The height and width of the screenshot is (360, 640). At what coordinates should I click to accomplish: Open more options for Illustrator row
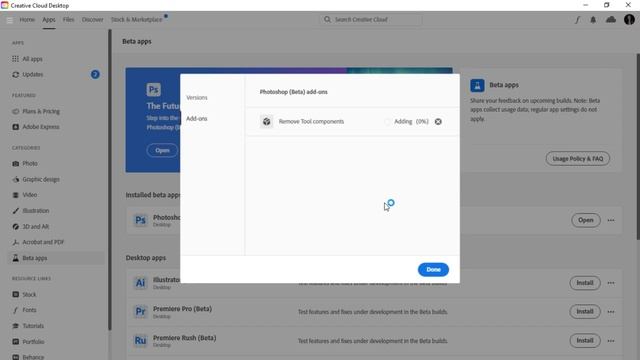[x=611, y=283]
